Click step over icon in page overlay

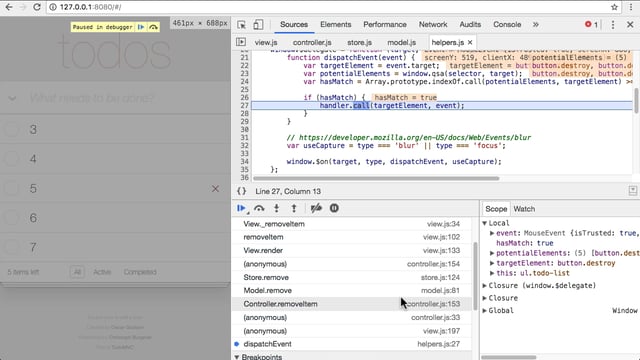click(153, 27)
